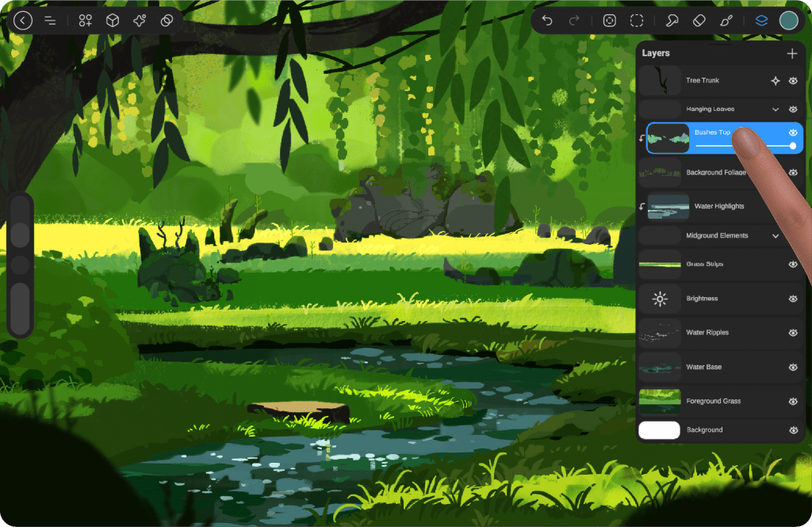The image size is (812, 527).
Task: Open the three-line menu in top toolbar
Action: [x=50, y=21]
